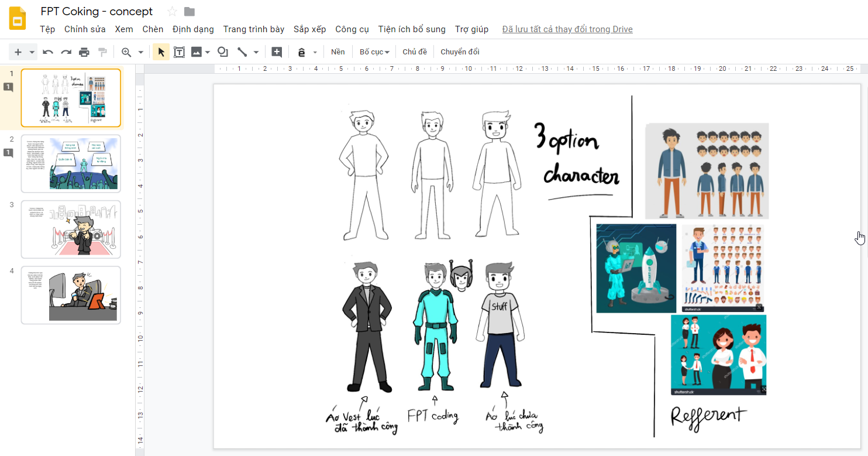Open the Định dạng menu
The height and width of the screenshot is (456, 868).
point(193,29)
